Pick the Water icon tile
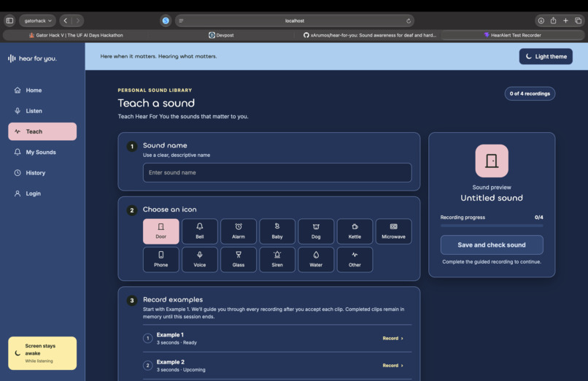588x381 pixels. (x=316, y=260)
